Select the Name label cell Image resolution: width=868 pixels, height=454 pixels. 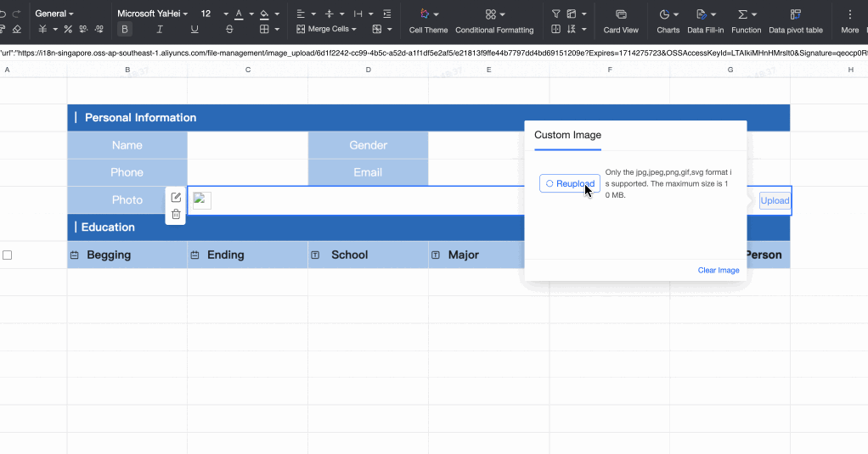(127, 145)
